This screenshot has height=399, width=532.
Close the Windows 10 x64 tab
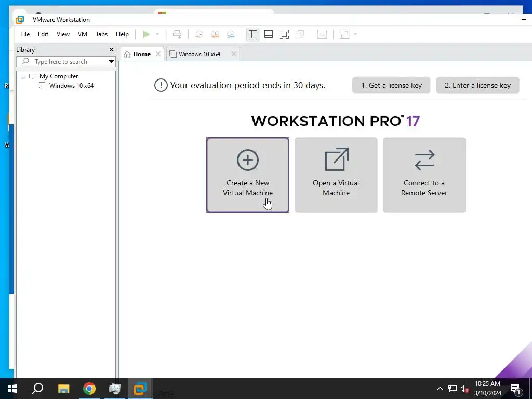(234, 54)
